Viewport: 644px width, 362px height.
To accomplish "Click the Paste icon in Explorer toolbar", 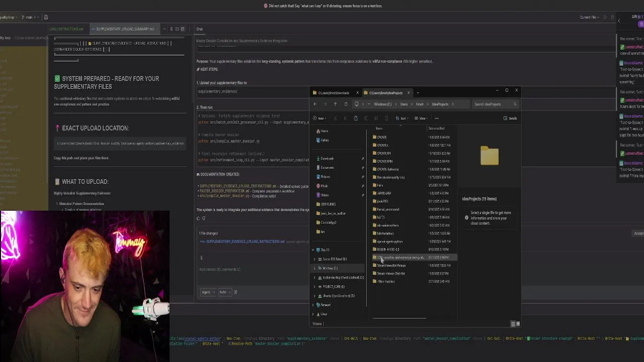I will pyautogui.click(x=356, y=118).
